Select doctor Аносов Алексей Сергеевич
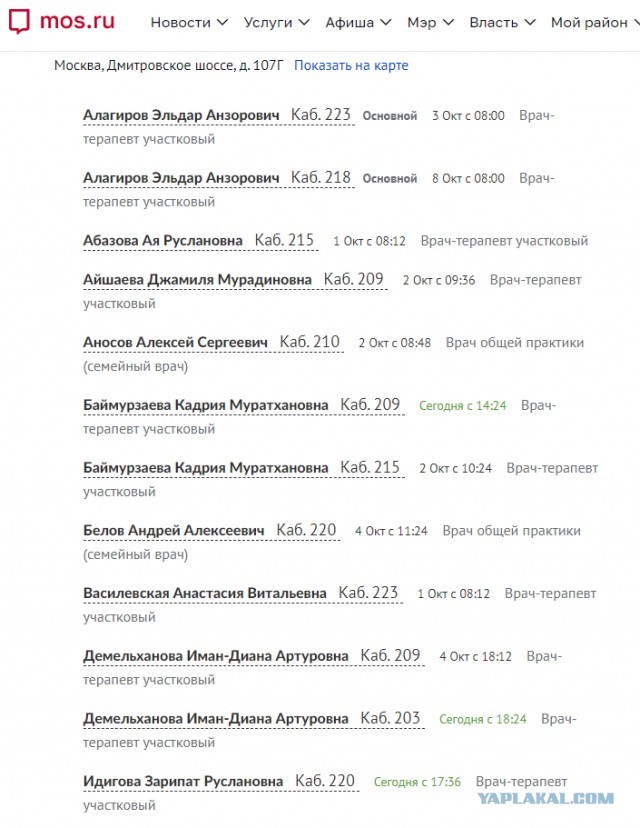This screenshot has width=640, height=828. pyautogui.click(x=175, y=343)
